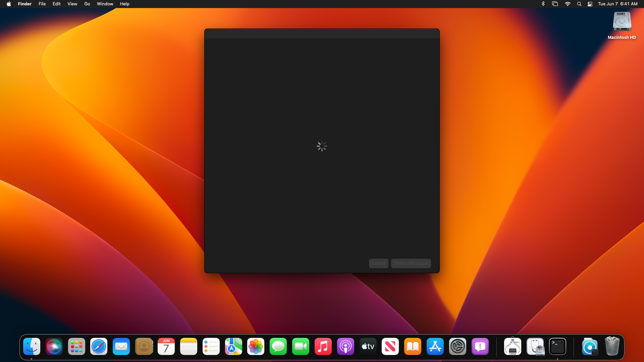This screenshot has height=362, width=644.
Task: Open Control Center in menu bar
Action: click(590, 4)
